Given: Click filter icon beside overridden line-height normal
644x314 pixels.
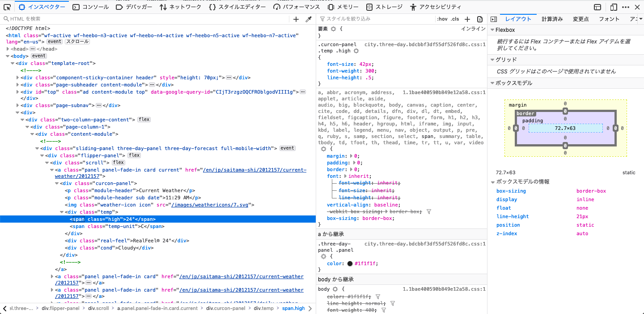Looking at the screenshot, I should 392,303.
